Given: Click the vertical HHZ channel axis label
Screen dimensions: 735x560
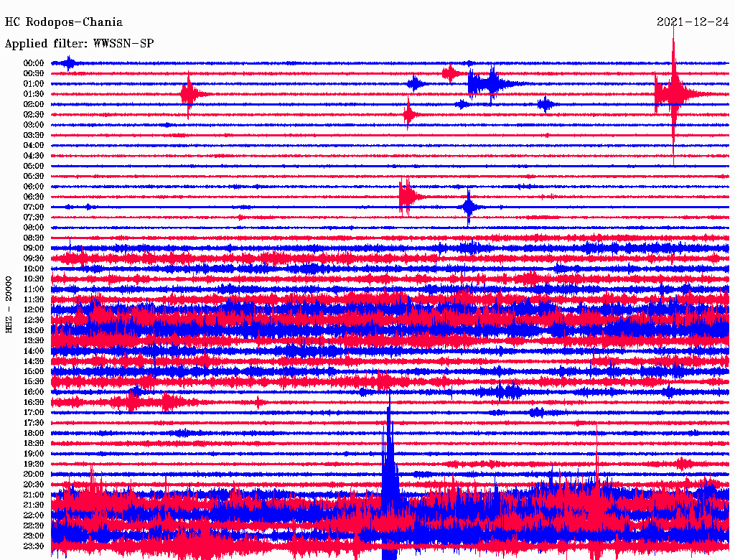Looking at the screenshot, I should [9, 304].
